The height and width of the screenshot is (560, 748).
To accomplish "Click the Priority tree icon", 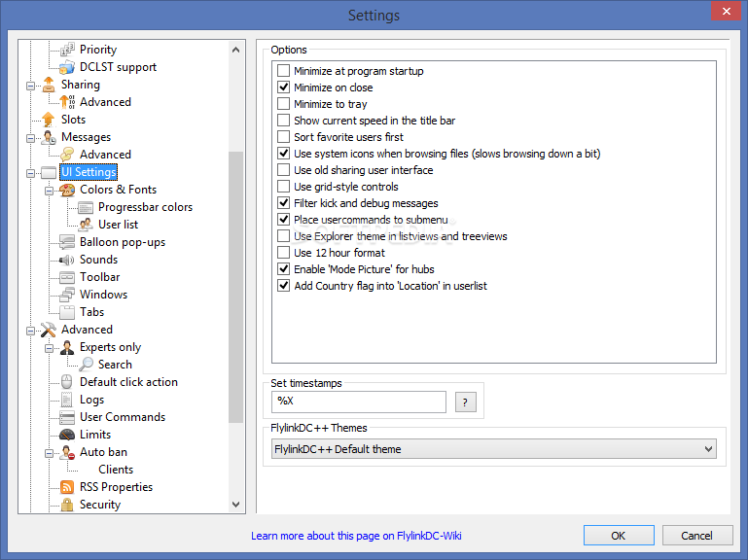I will click(67, 50).
